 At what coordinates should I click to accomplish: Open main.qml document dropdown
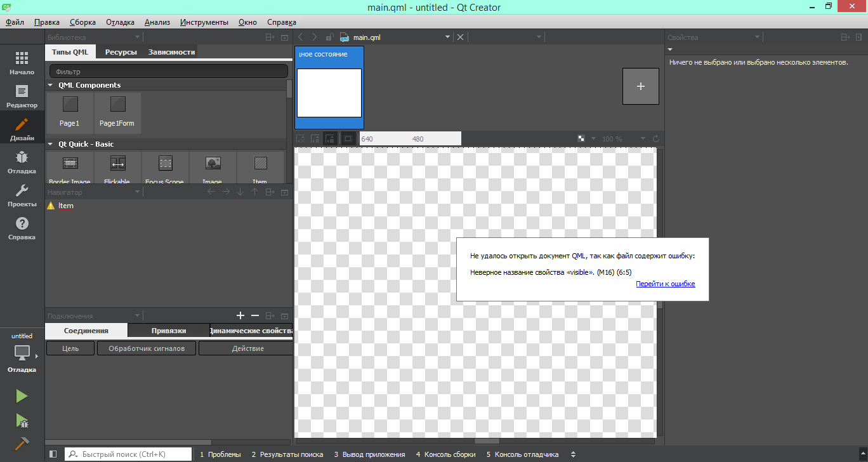point(447,37)
